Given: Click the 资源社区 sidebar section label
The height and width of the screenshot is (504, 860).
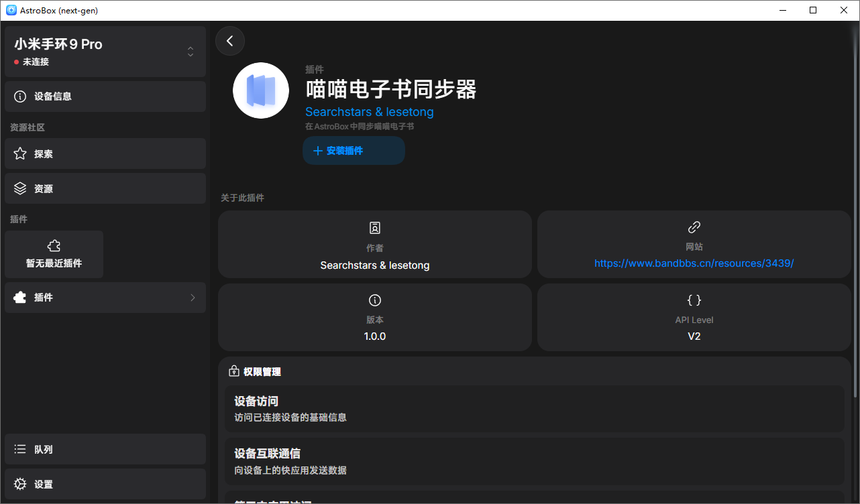Looking at the screenshot, I should pos(28,127).
